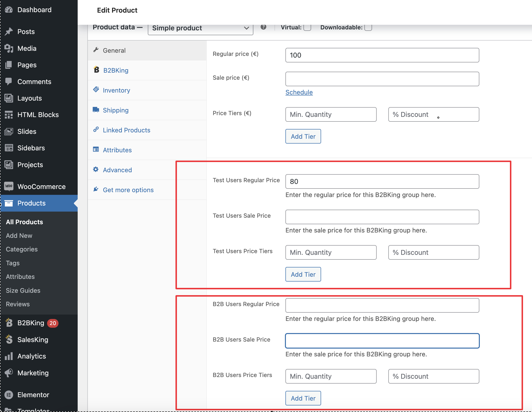Open the SalesKing icon
The height and width of the screenshot is (412, 532).
[9, 339]
